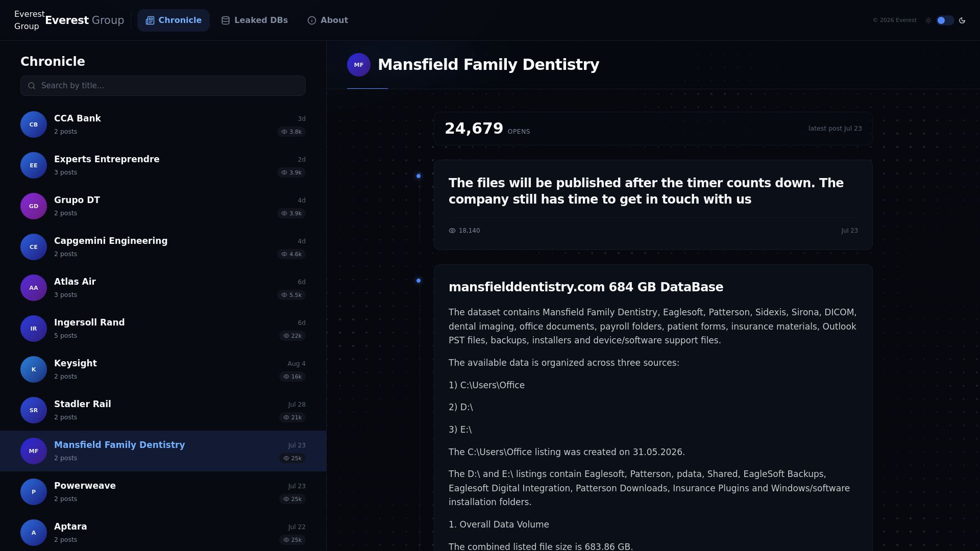This screenshot has width=980, height=551.
Task: Click the magnifier icon in the search box
Action: pos(32,86)
